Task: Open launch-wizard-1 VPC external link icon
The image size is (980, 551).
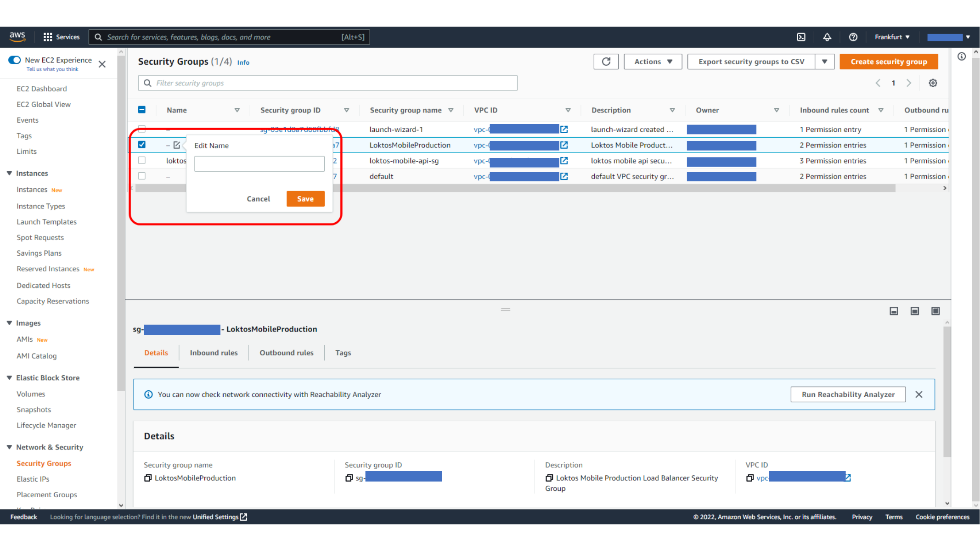Action: point(564,129)
